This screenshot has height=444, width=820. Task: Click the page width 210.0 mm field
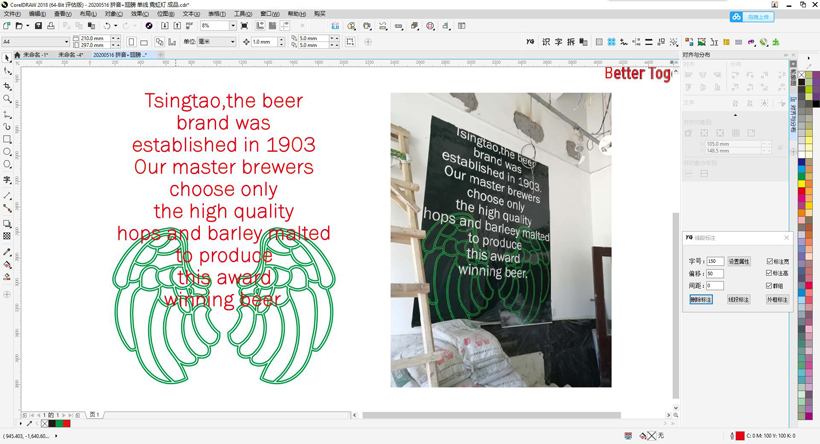pos(95,38)
